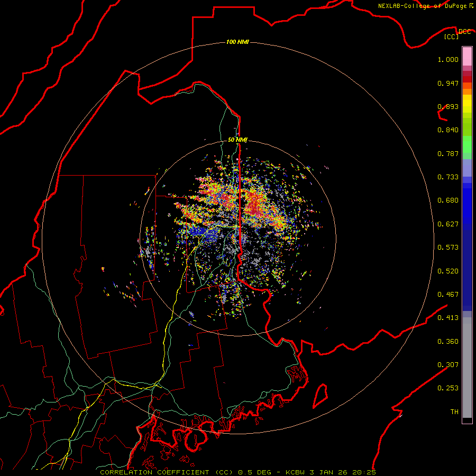The image size is (476, 476).
Task: Click the 0.680 scale value
Action: 448,200
